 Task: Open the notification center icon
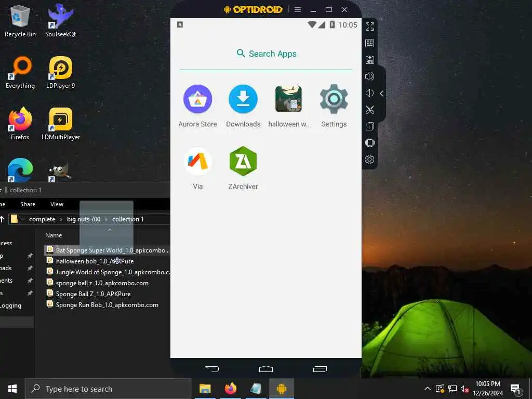click(x=516, y=390)
